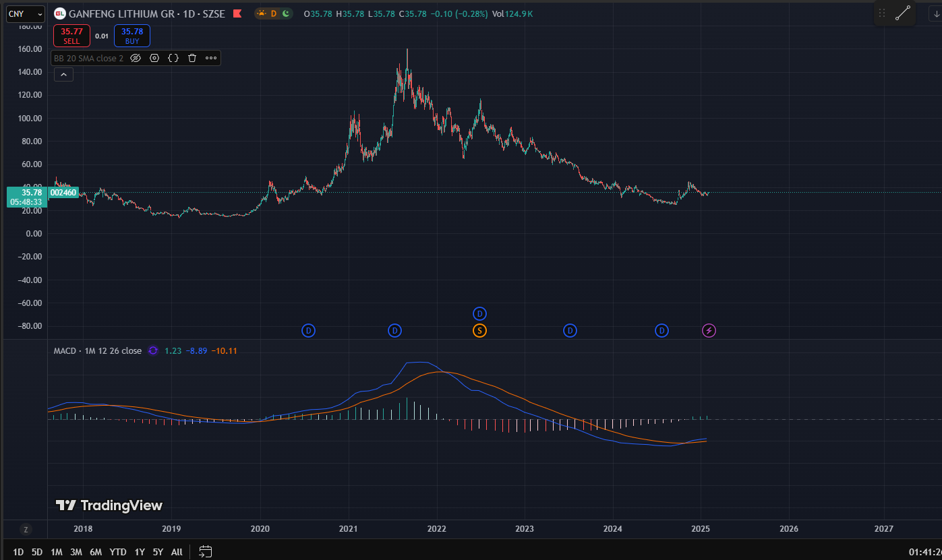This screenshot has width=942, height=560.
Task: Open the BB indicator More three-dots menu
Action: click(x=211, y=58)
